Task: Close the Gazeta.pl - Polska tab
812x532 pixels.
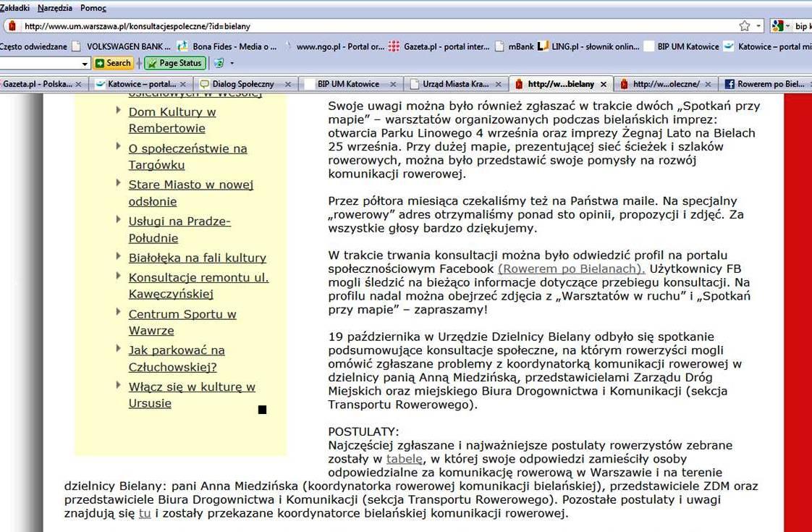Action: coord(78,84)
